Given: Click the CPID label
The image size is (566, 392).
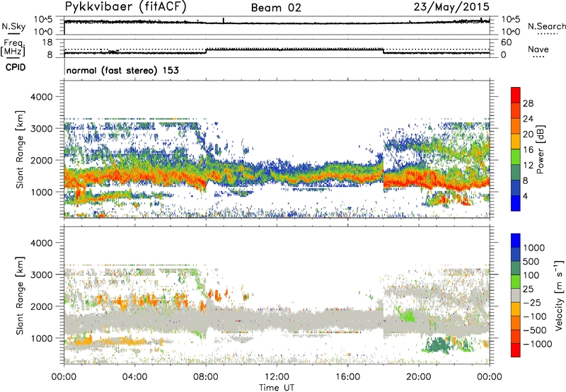Looking at the screenshot, I should click(16, 67).
